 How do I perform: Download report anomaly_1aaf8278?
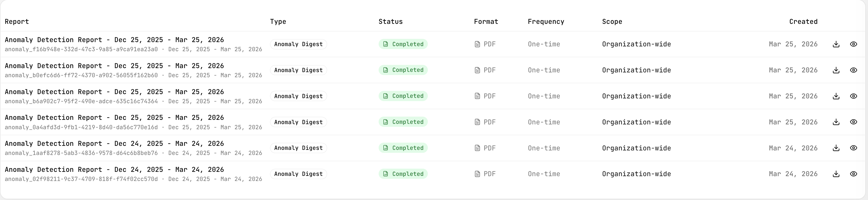point(836,148)
